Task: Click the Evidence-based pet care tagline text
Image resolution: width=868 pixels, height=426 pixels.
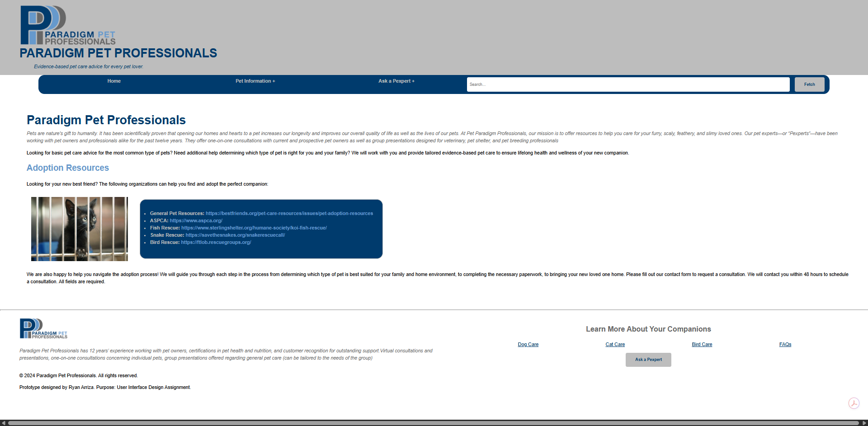Action: pyautogui.click(x=89, y=66)
